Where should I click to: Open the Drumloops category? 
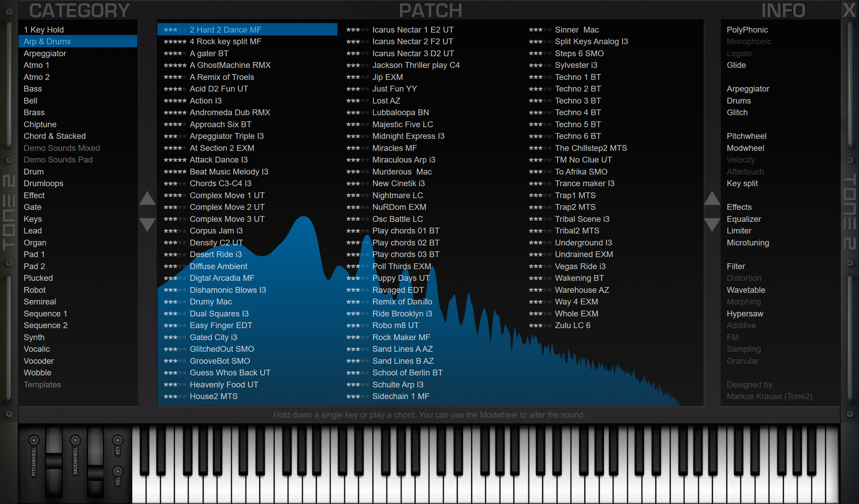tap(43, 183)
